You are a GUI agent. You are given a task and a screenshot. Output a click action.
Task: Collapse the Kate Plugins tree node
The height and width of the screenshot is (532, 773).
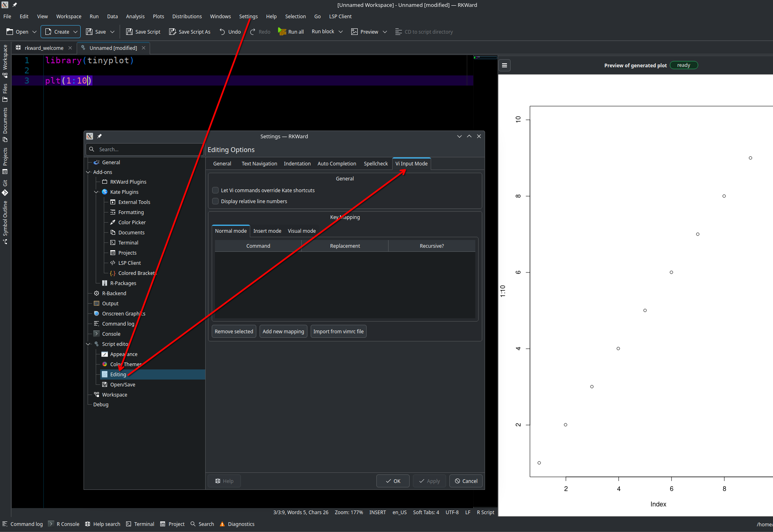[97, 192]
